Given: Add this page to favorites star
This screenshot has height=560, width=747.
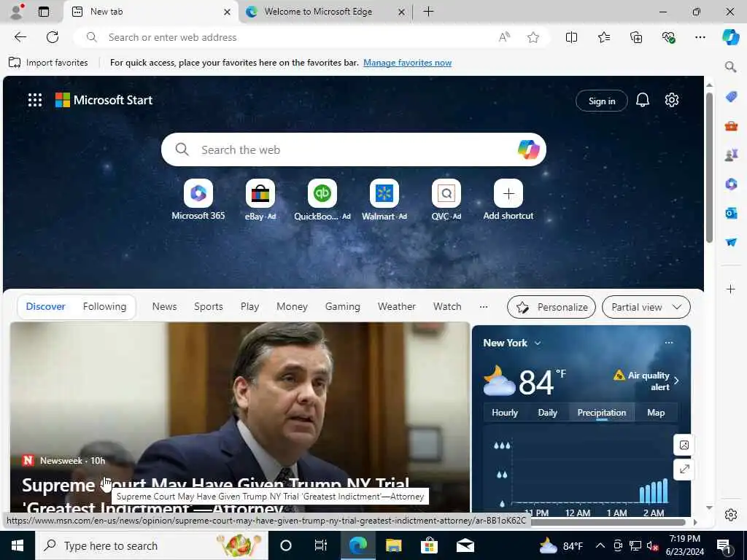Looking at the screenshot, I should [x=533, y=37].
